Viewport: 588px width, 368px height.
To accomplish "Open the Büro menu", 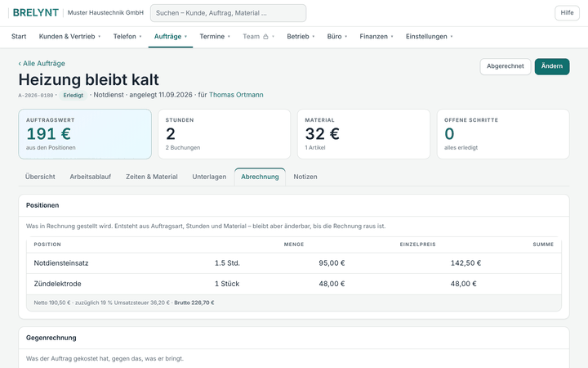I will click(x=336, y=37).
